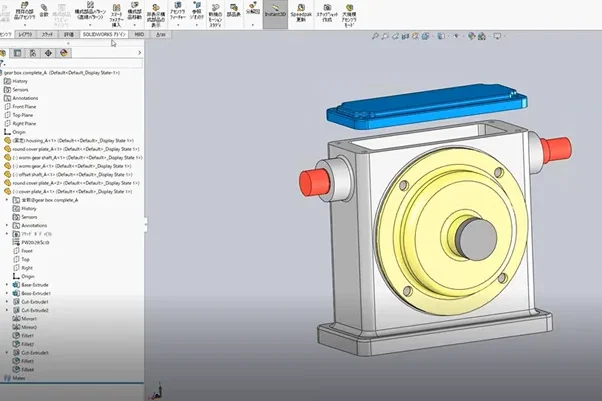Image resolution: width=602 pixels, height=401 pixels.
Task: Expand the Annotations folder in sub-part tree
Action: coord(7,225)
